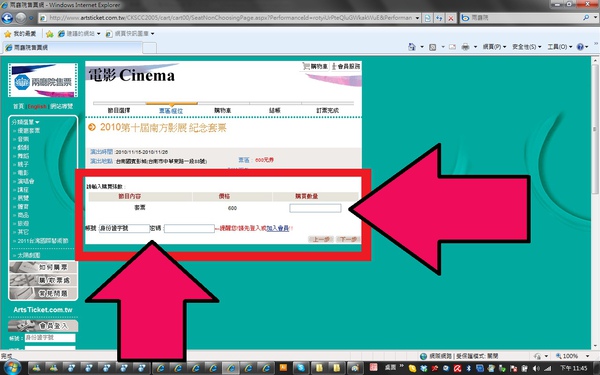Image resolution: width=600 pixels, height=375 pixels.
Task: Expand the 建議的網站 favorites dropdown
Action: pyautogui.click(x=98, y=34)
